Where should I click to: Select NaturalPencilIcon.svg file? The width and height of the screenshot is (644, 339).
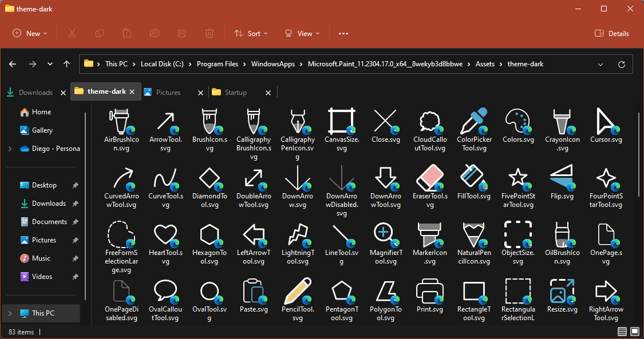coord(474,244)
